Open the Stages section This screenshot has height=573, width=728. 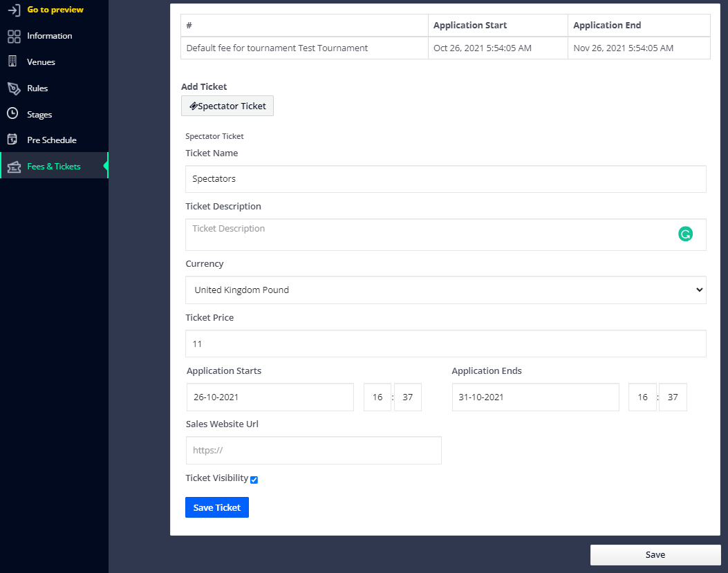coord(39,115)
